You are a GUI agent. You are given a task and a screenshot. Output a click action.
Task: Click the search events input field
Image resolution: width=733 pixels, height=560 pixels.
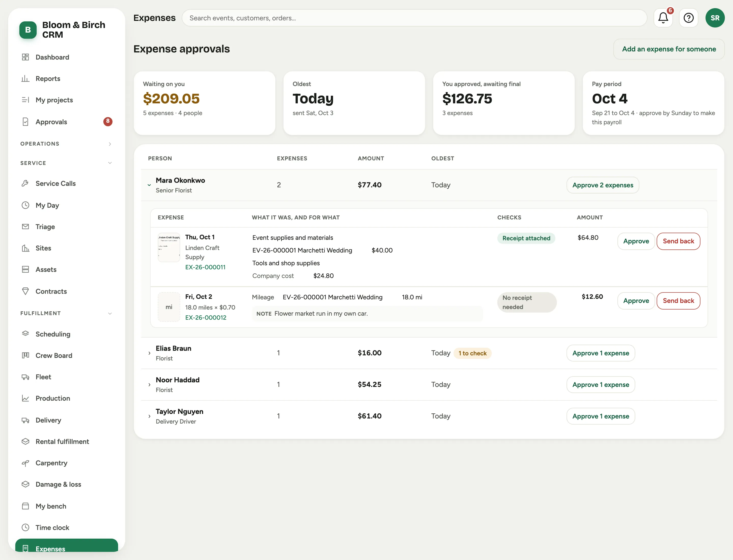[x=414, y=18]
